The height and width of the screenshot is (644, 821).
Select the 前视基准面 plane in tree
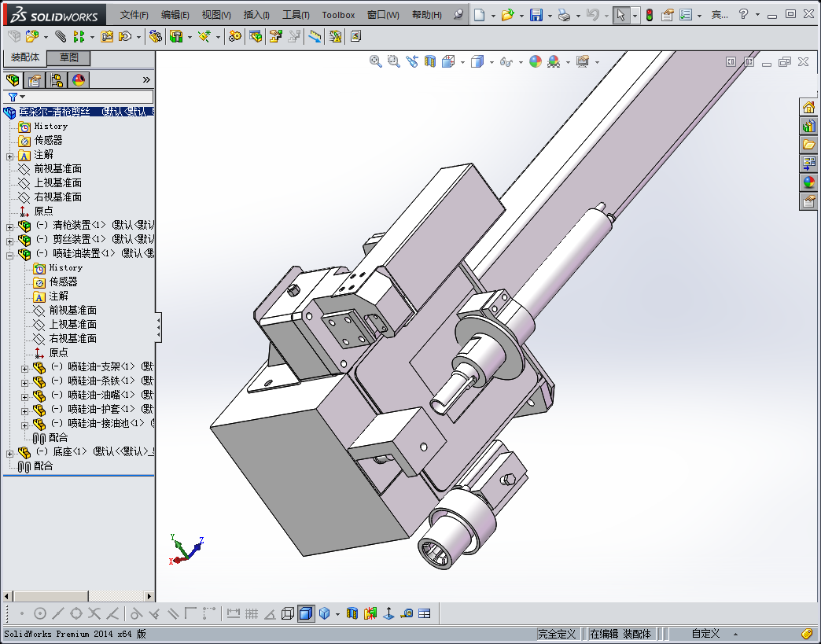click(57, 168)
